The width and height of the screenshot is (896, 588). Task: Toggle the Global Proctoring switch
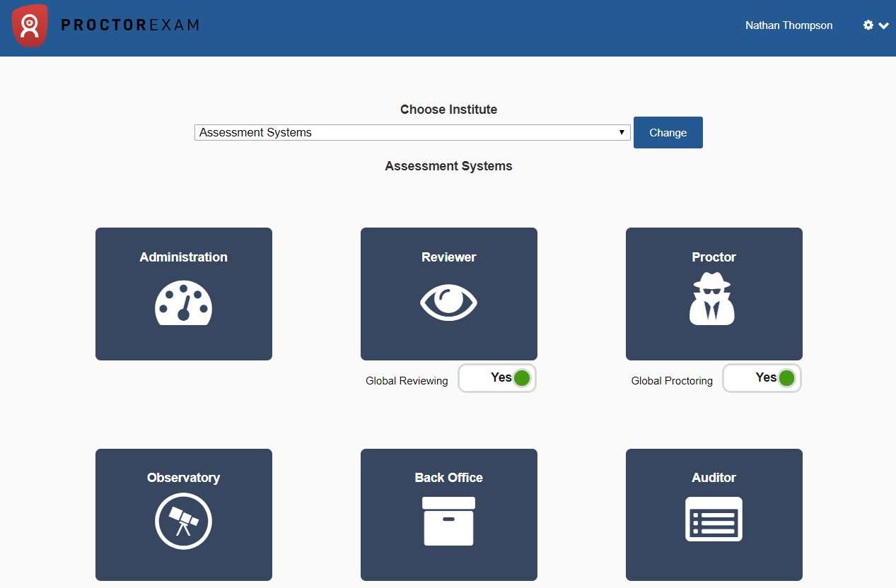point(762,378)
